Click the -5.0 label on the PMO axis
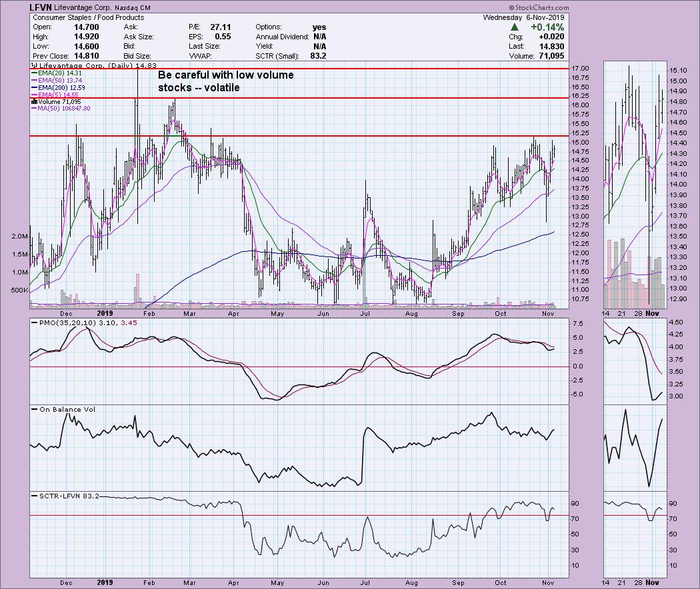 point(577,394)
